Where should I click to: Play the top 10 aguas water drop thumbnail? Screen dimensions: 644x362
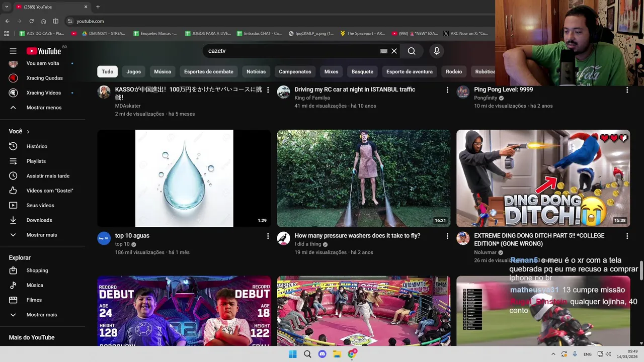[184, 178]
